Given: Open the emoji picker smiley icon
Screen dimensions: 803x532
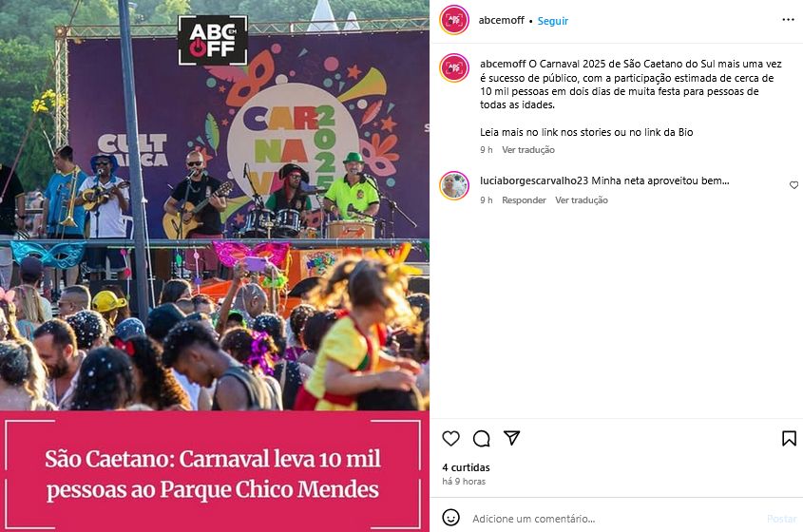Looking at the screenshot, I should click(450, 517).
